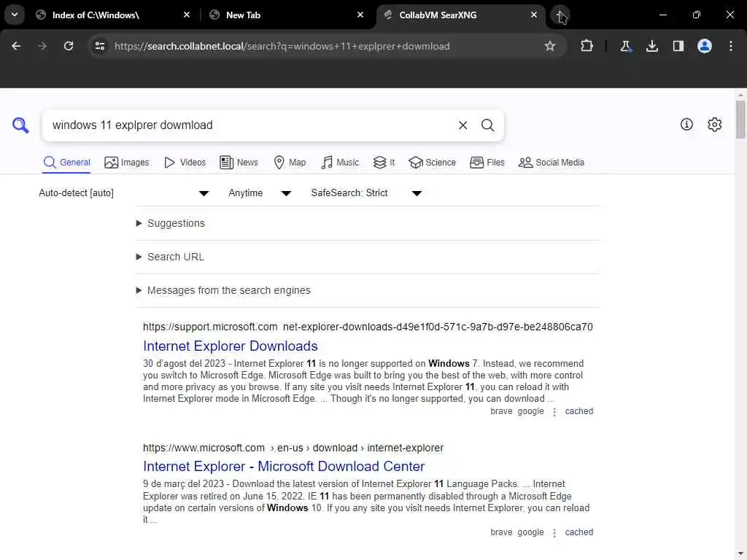Viewport: 747px width, 560px height.
Task: Submit search with the magnifier button
Action: pyautogui.click(x=487, y=125)
